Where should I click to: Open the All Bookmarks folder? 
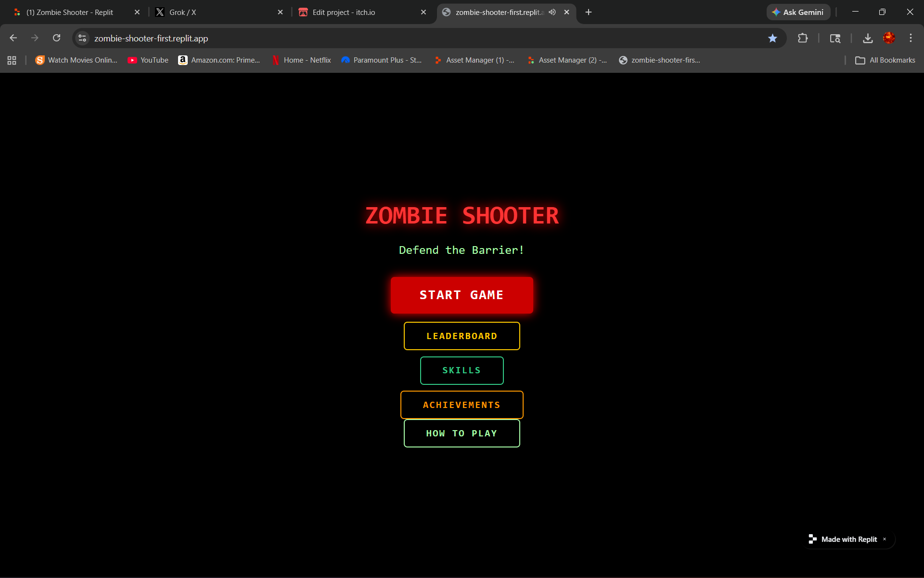click(x=885, y=60)
